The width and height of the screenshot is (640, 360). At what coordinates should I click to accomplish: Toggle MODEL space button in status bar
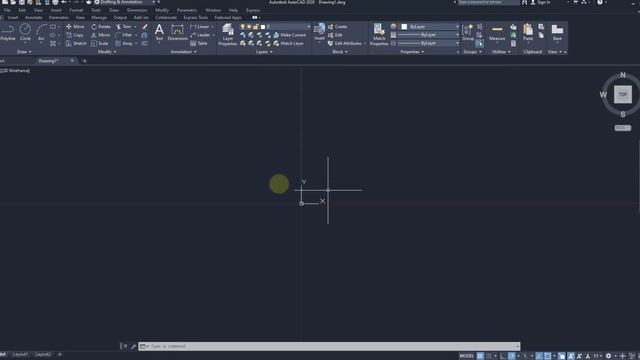pyautogui.click(x=467, y=356)
